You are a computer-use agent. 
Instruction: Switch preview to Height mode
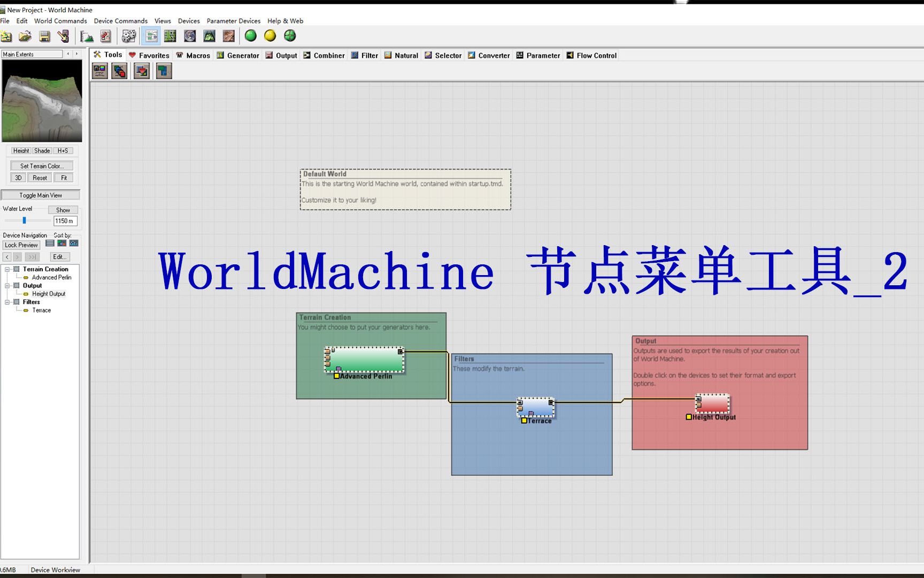pos(21,151)
